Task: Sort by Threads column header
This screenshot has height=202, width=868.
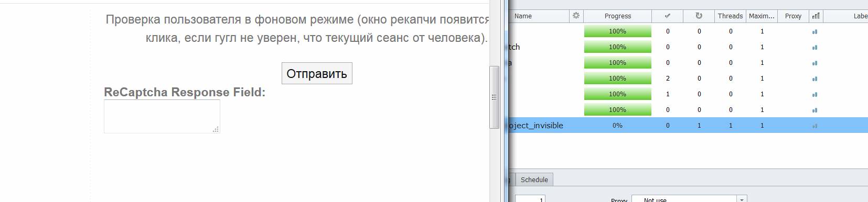Action: click(730, 16)
